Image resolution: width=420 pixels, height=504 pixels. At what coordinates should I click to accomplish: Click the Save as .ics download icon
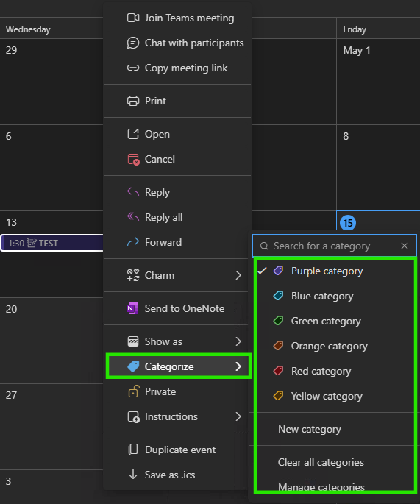tap(132, 475)
